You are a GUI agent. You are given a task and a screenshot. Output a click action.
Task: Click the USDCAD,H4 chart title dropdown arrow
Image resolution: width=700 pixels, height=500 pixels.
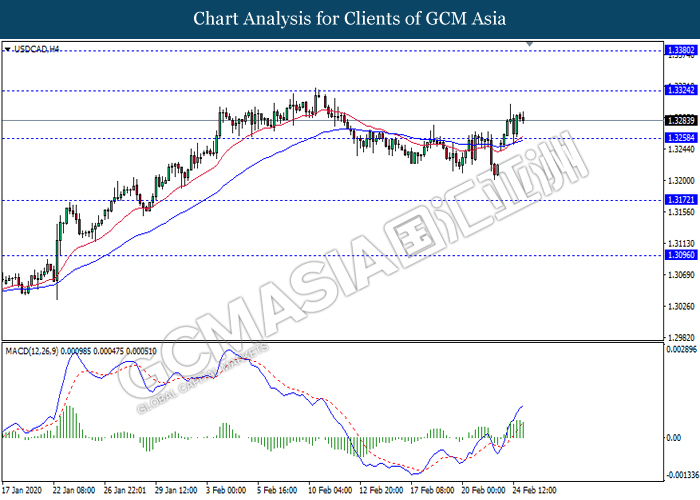[x=8, y=49]
